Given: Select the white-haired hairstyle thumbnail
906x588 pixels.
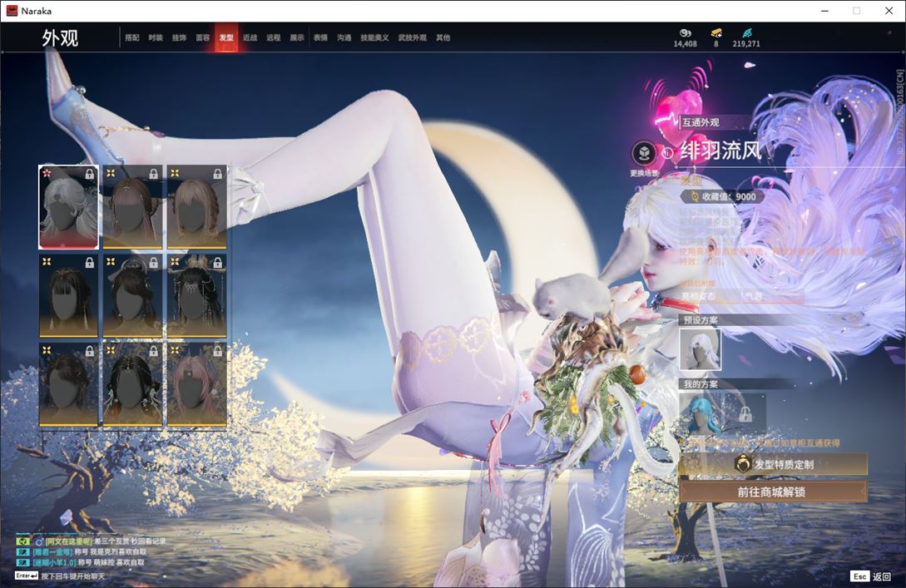Looking at the screenshot, I should (x=68, y=207).
